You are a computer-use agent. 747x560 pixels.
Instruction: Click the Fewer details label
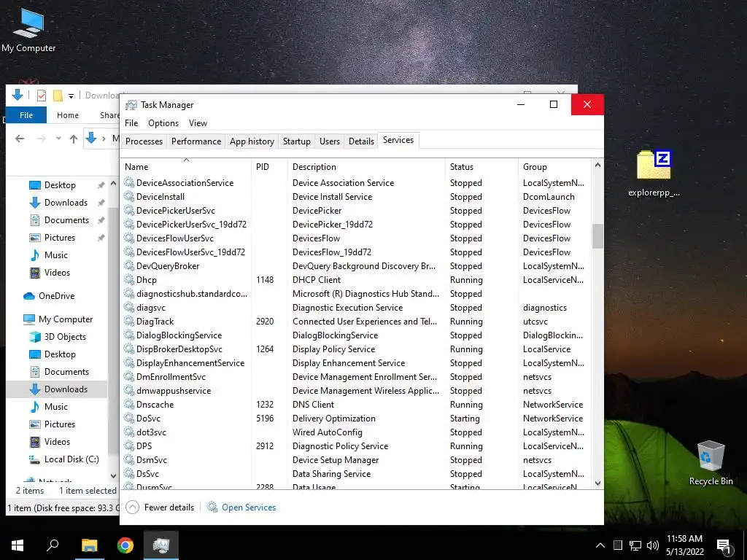[x=169, y=507]
